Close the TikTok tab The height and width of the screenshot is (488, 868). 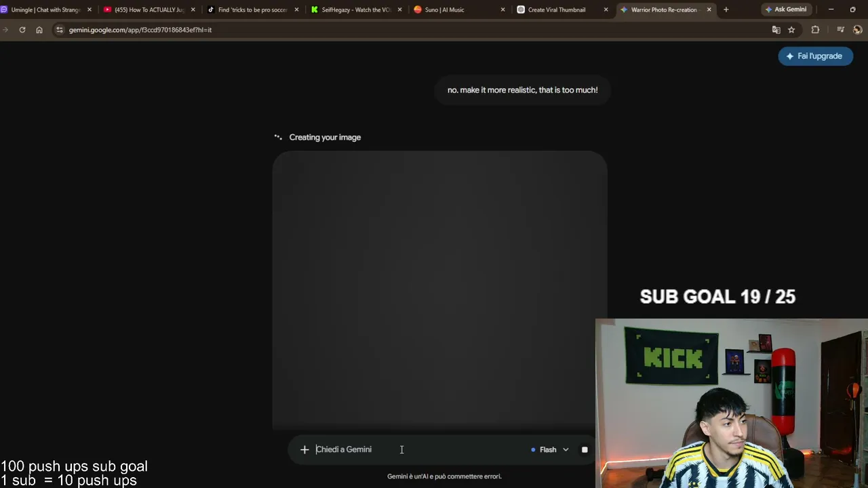point(296,9)
